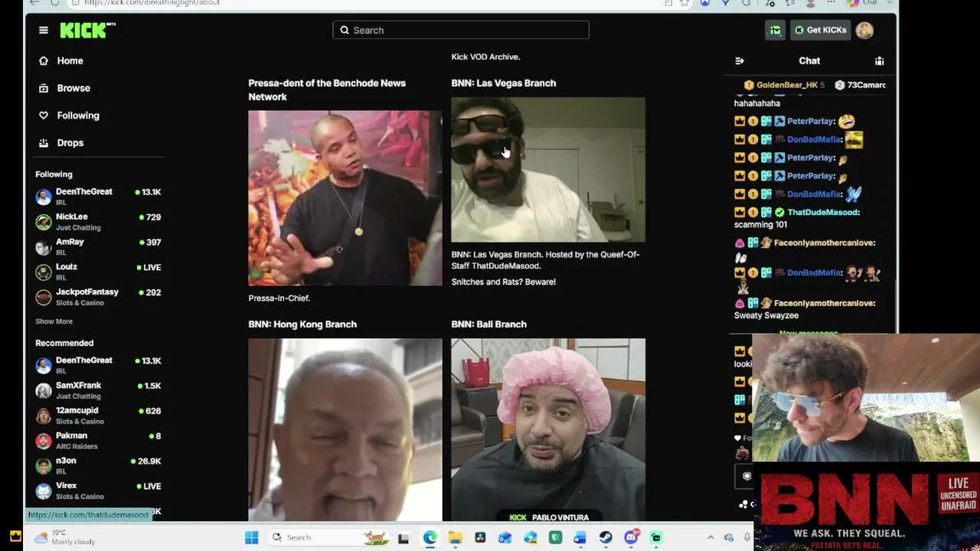The width and height of the screenshot is (980, 551).
Task: Open File Explorer from the taskbar
Action: click(455, 537)
